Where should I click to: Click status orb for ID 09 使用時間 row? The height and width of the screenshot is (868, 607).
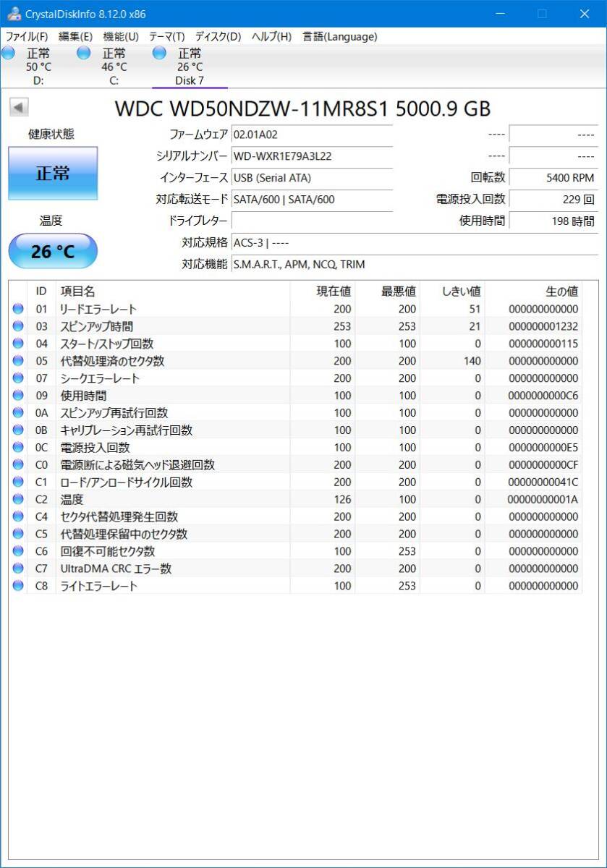[18, 396]
